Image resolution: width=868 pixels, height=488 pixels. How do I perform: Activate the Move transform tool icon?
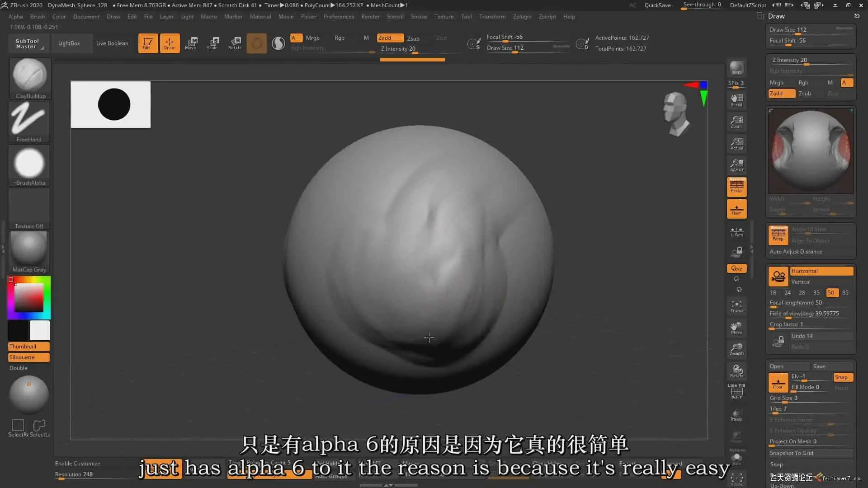tap(191, 43)
